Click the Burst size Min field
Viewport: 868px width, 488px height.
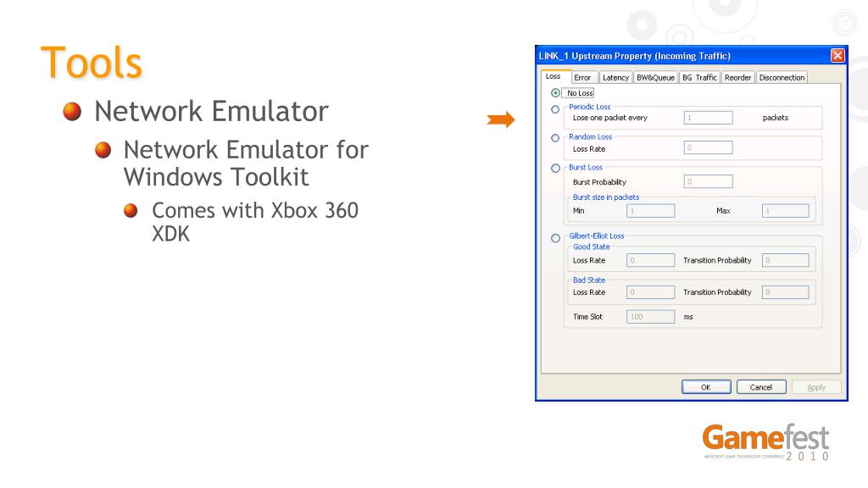650,211
